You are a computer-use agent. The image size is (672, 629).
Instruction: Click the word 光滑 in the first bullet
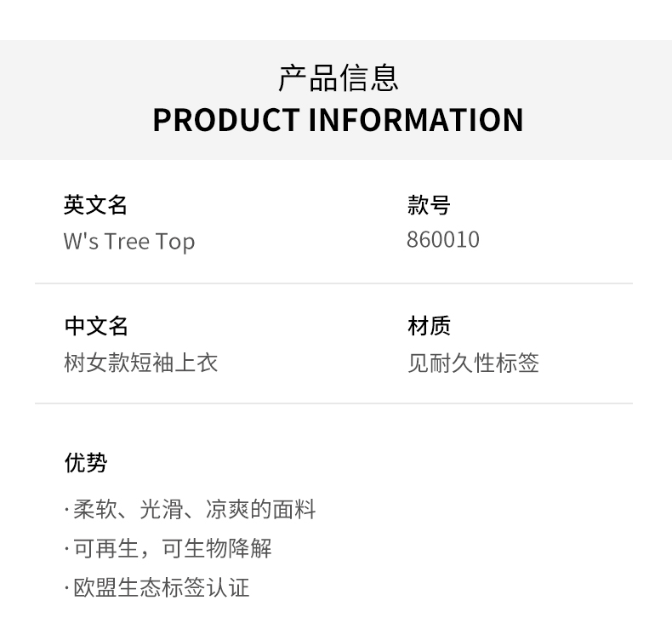click(161, 509)
